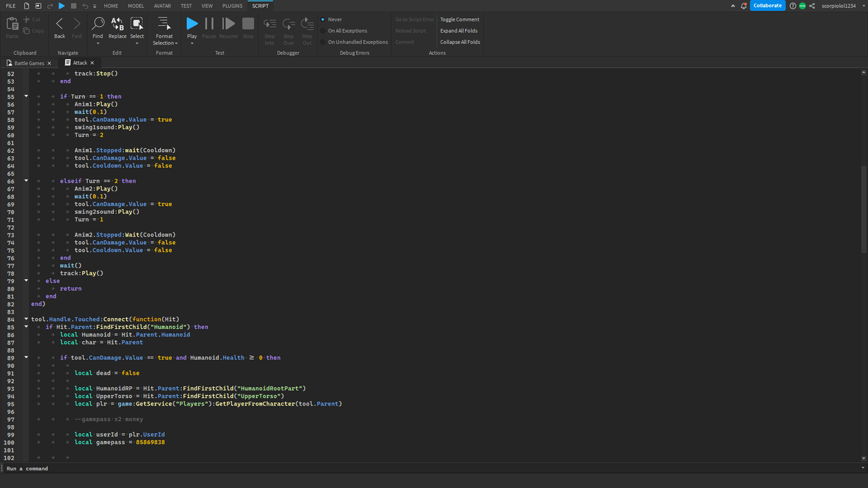The image size is (868, 488).
Task: Switch to the VIEW ribbon tab
Action: tap(207, 6)
